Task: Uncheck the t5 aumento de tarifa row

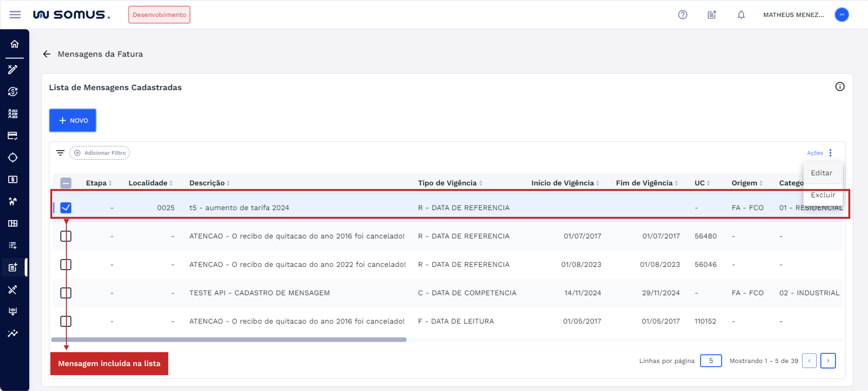Action: pos(66,207)
